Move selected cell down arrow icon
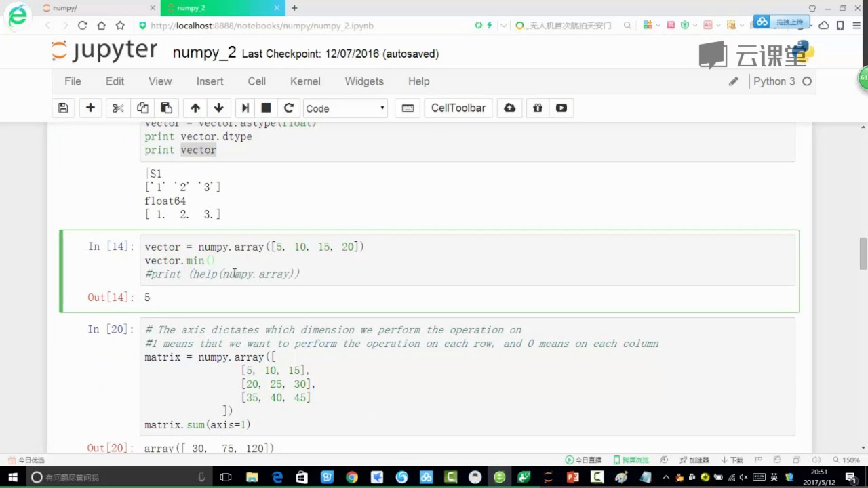 (218, 108)
